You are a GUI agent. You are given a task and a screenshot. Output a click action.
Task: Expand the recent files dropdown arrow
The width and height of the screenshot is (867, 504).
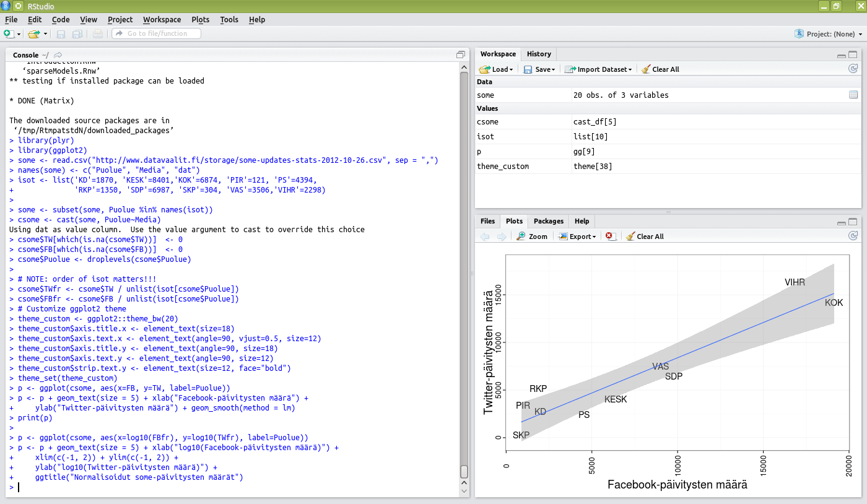click(x=45, y=34)
